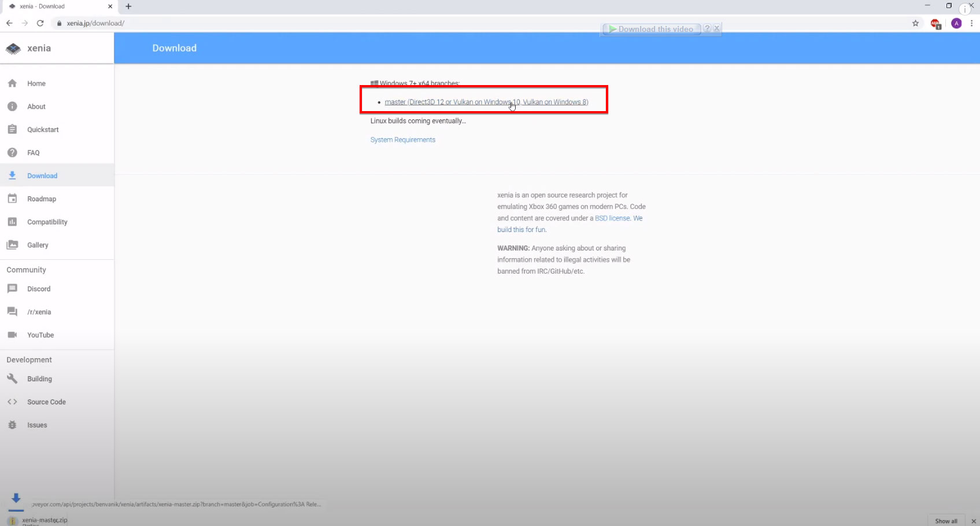This screenshot has width=980, height=526.
Task: Close the Download this video overlay
Action: coord(717,28)
